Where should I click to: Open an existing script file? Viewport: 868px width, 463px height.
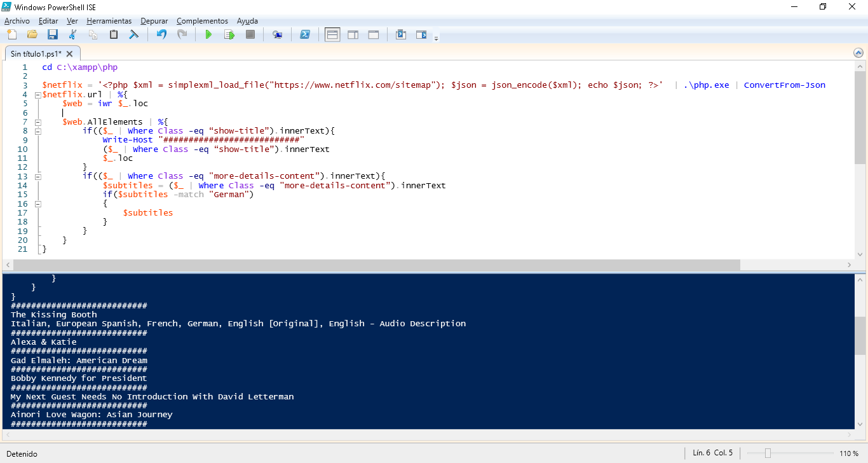(x=32, y=34)
